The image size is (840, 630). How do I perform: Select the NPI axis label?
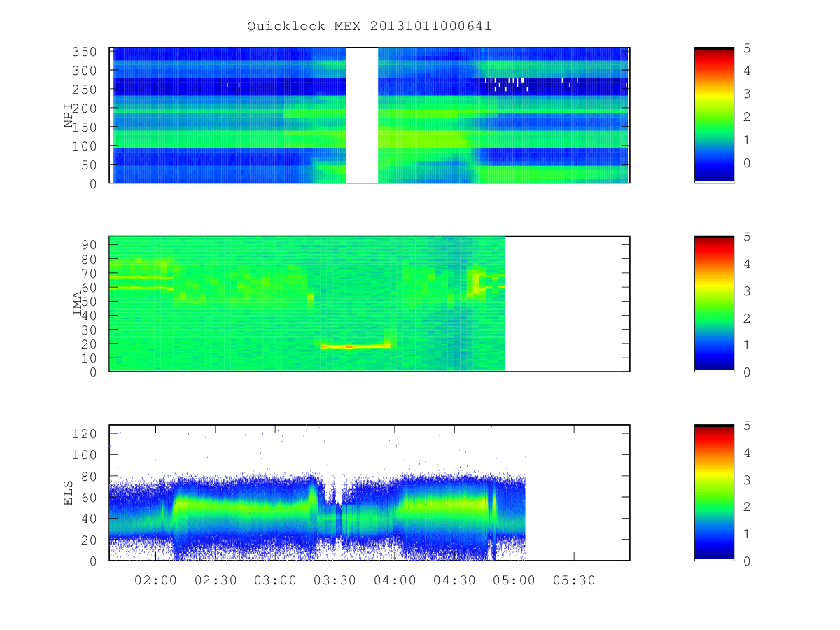click(69, 115)
